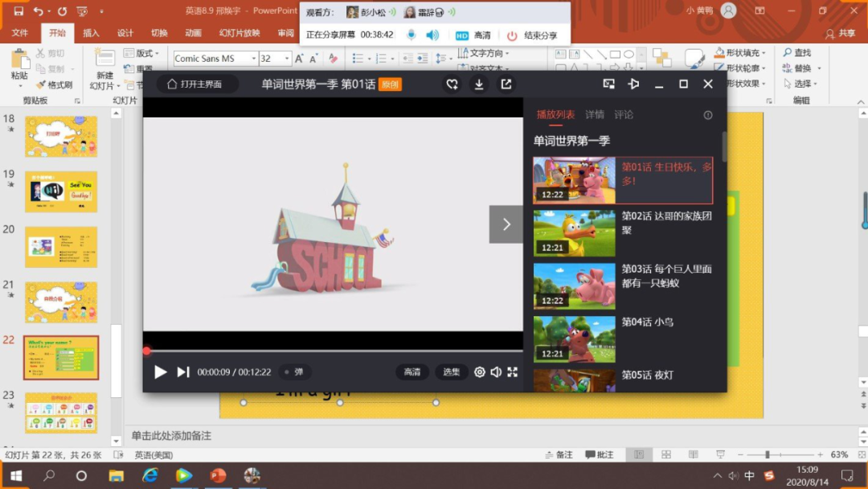Toggle speaker in screen sharing bar
Viewport: 868px width, 489px height.
pos(432,35)
